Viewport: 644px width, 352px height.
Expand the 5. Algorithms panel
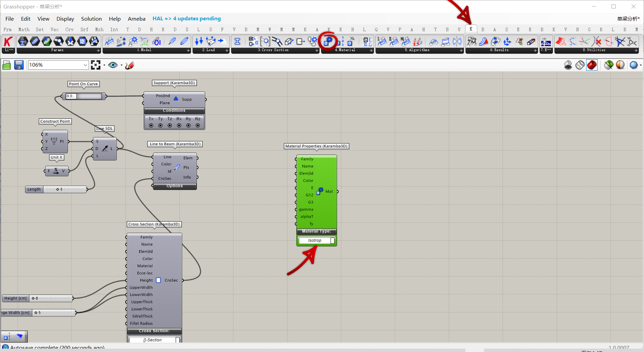point(461,50)
